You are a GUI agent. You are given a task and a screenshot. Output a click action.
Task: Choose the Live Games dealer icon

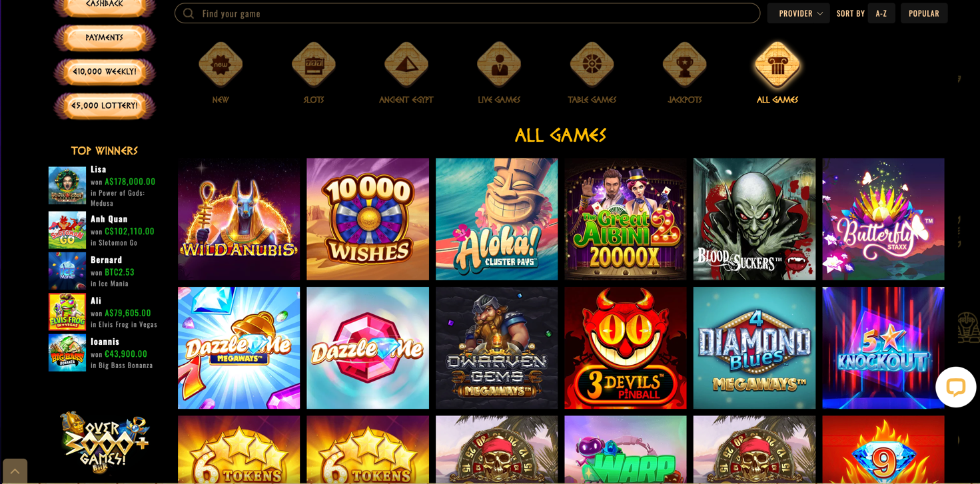pos(499,65)
